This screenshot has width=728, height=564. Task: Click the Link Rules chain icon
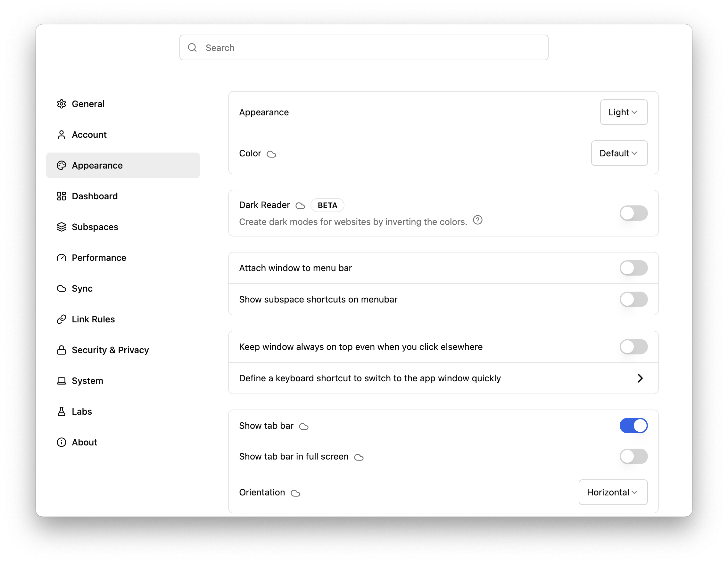(61, 319)
